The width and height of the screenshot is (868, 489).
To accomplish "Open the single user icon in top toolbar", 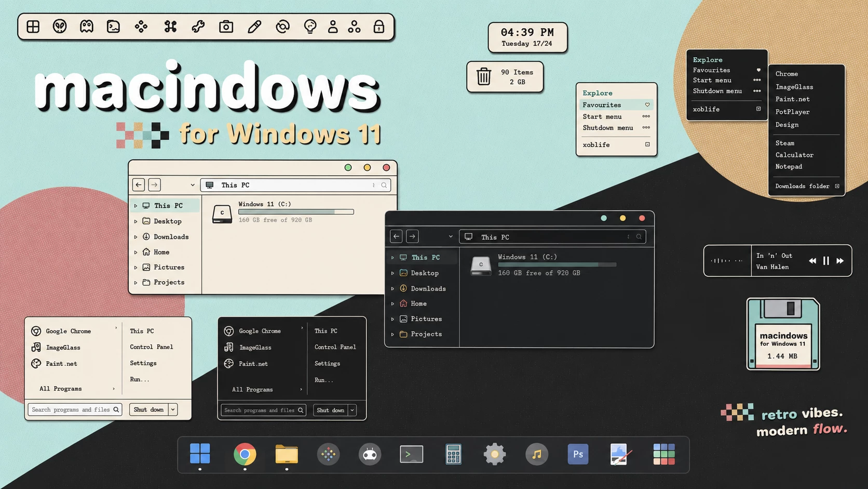I will click(x=333, y=27).
